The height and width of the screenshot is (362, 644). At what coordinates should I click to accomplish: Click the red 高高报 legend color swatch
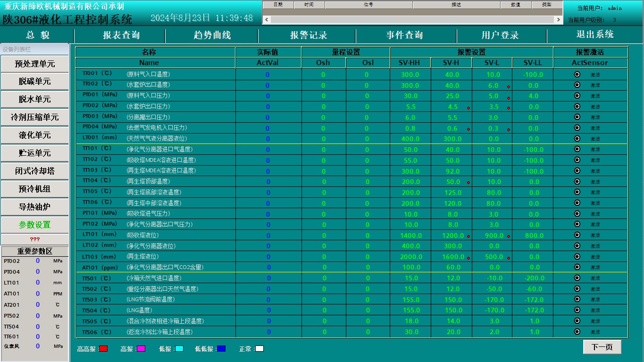point(103,349)
